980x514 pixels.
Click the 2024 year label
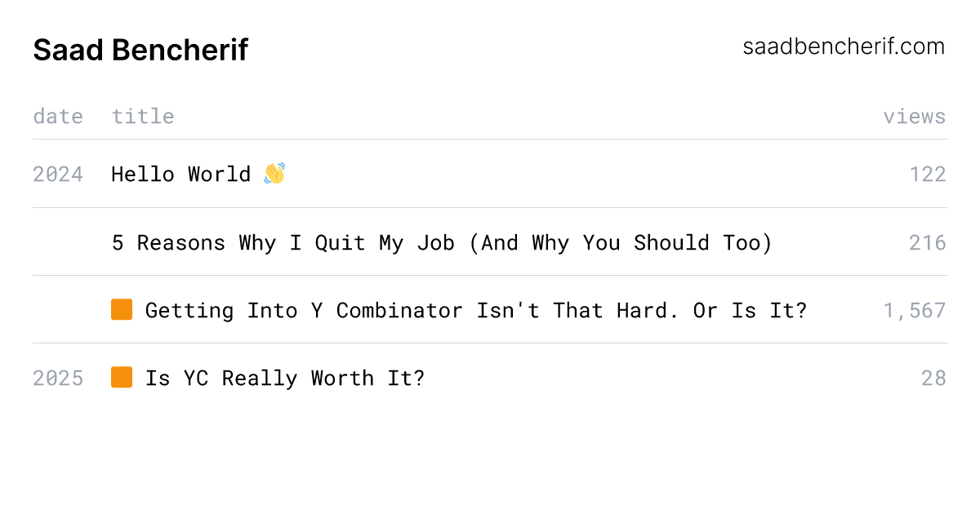58,175
